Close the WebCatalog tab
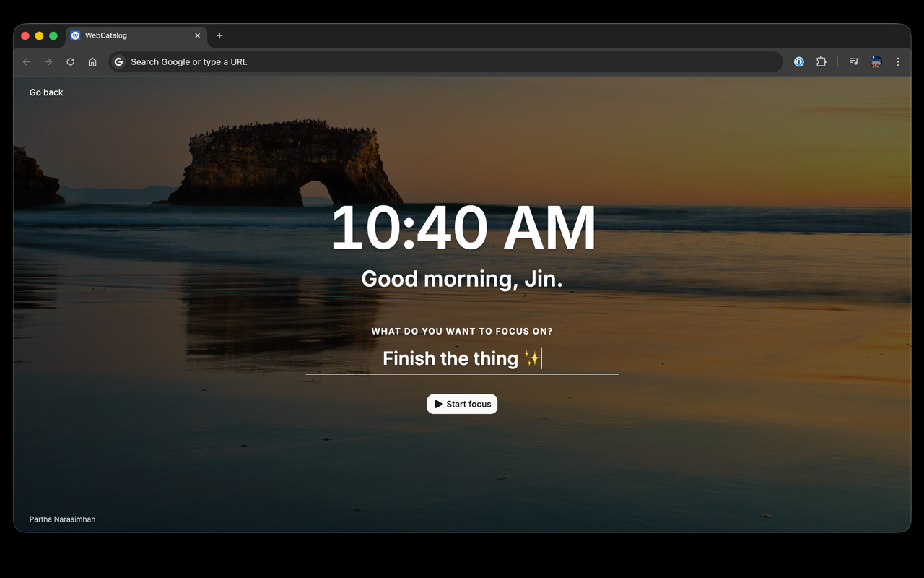The width and height of the screenshot is (924, 578). click(198, 35)
